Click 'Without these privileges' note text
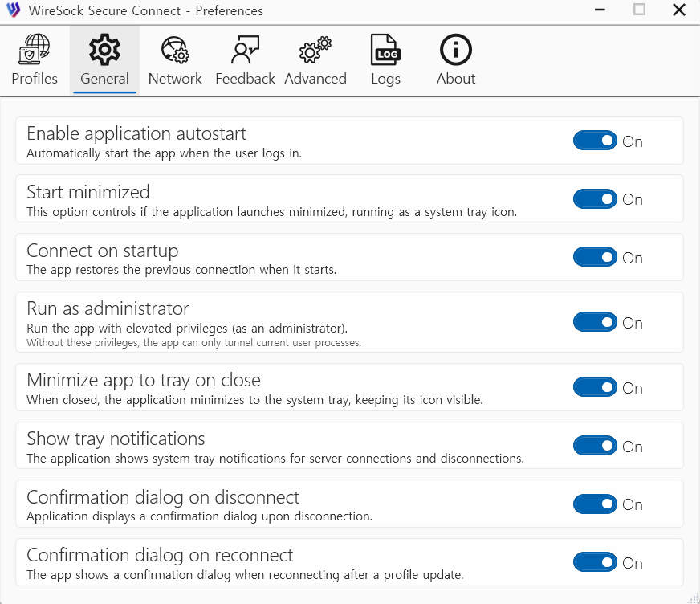The height and width of the screenshot is (604, 700). (193, 343)
